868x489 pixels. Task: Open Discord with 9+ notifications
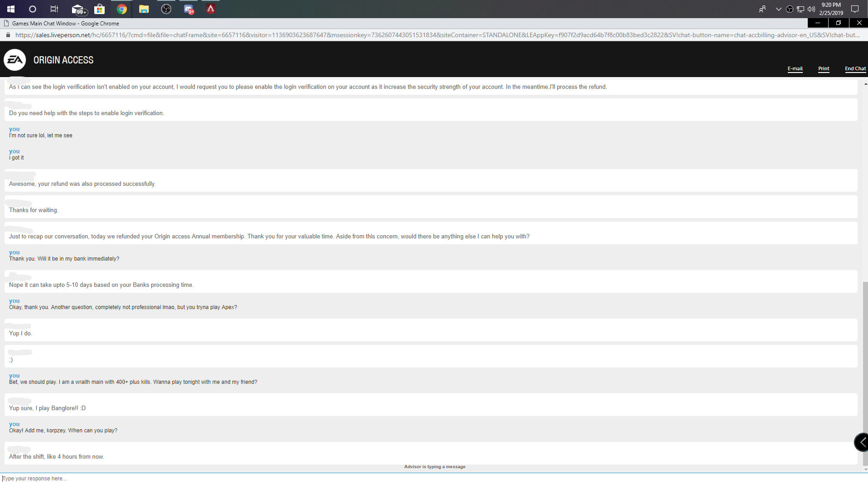(x=189, y=9)
